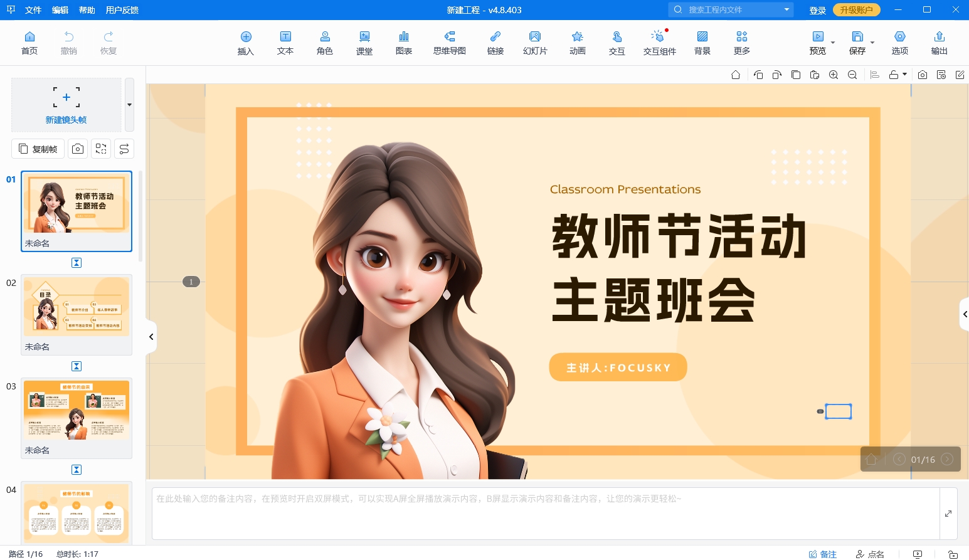Image resolution: width=969 pixels, height=560 pixels.
Task: Expand the right side panel
Action: click(x=965, y=314)
